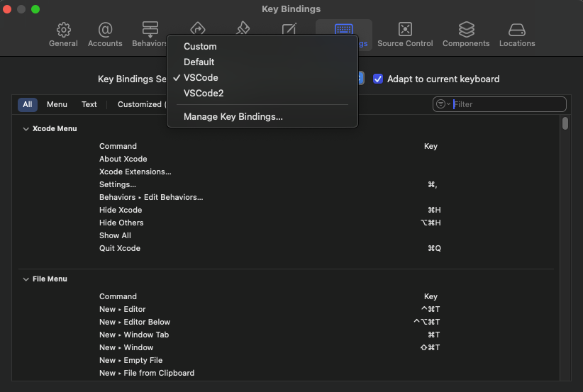Open the Source Control settings pane
583x392 pixels.
pyautogui.click(x=405, y=35)
